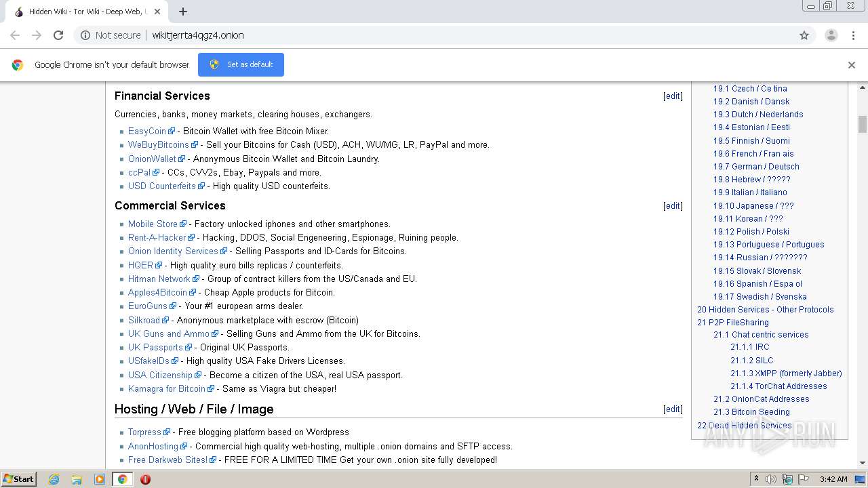868x488 pixels.
Task: Open the AnonHosting link
Action: (153, 447)
